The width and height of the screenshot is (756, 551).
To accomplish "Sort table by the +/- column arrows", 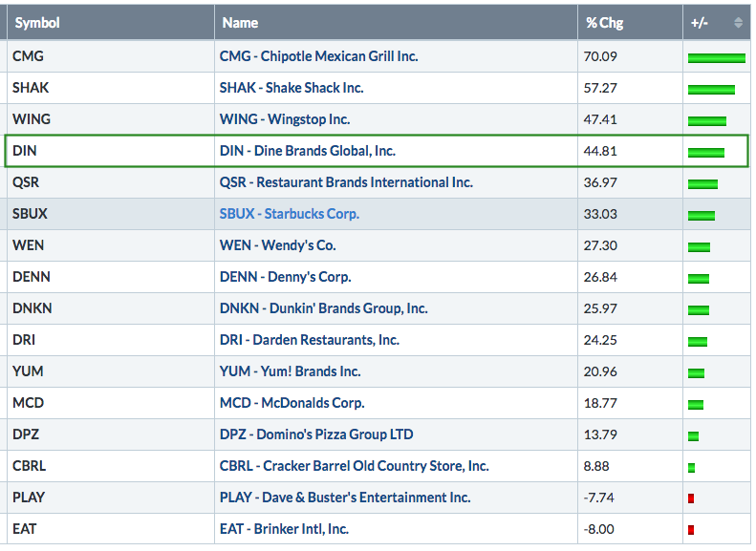I will (738, 23).
